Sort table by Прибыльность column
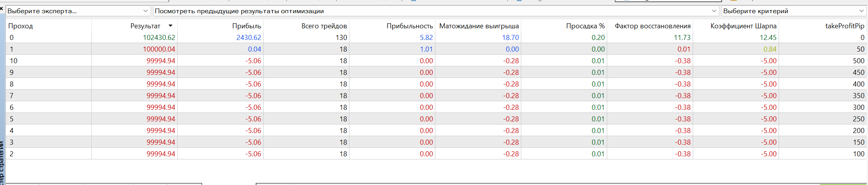The height and width of the screenshot is (185, 868). pos(409,26)
